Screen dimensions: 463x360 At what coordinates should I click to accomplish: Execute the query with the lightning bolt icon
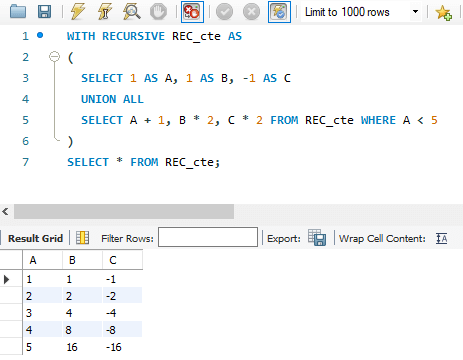(78, 12)
